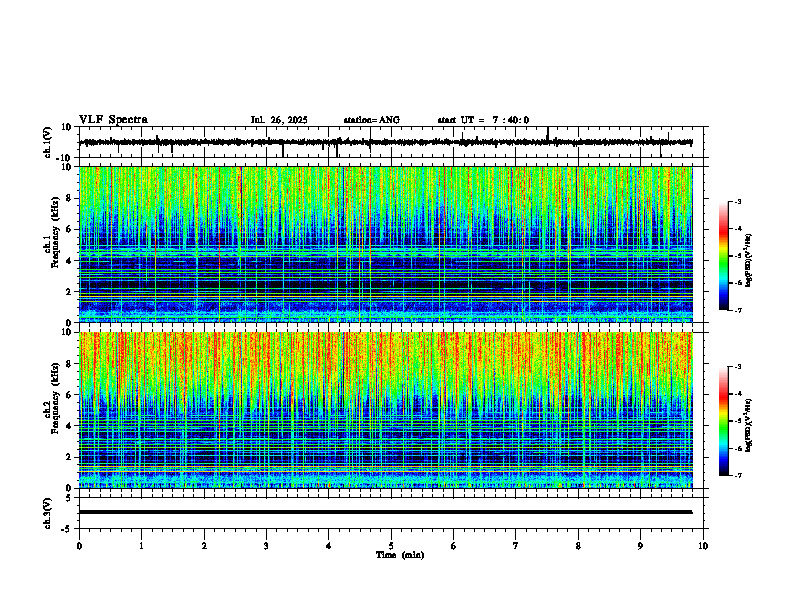The height and width of the screenshot is (612, 792).
Task: Click the 'Time (min)' axis label
Action: (400, 555)
